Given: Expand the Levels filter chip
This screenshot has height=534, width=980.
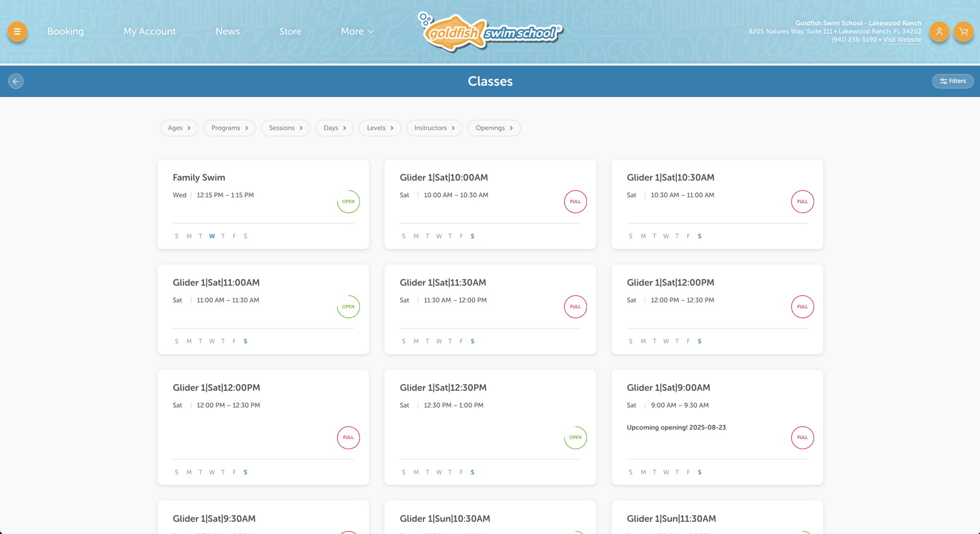Looking at the screenshot, I should [380, 128].
